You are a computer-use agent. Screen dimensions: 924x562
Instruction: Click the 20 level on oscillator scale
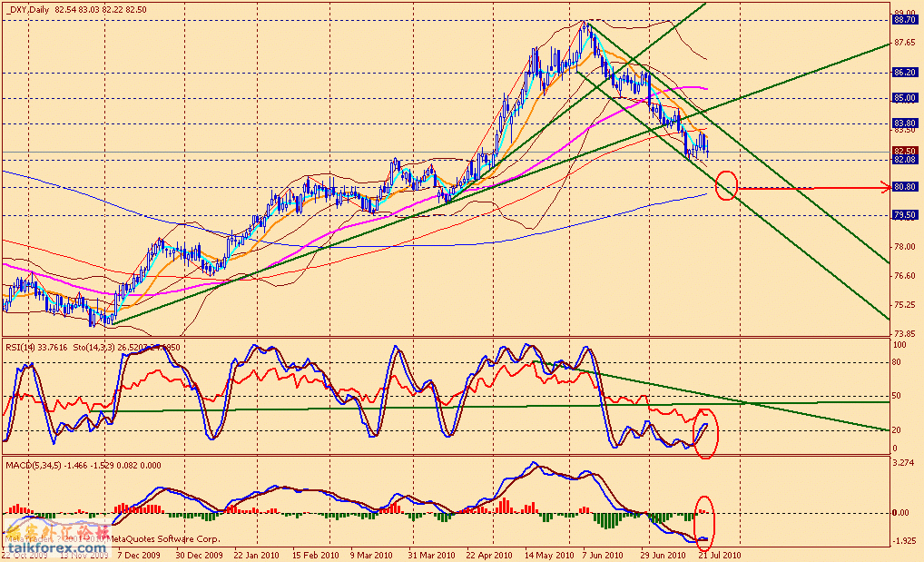click(896, 430)
